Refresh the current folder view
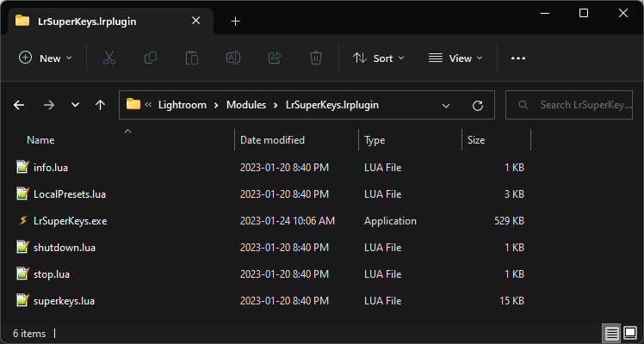Viewport: 644px width, 344px height. tap(477, 106)
